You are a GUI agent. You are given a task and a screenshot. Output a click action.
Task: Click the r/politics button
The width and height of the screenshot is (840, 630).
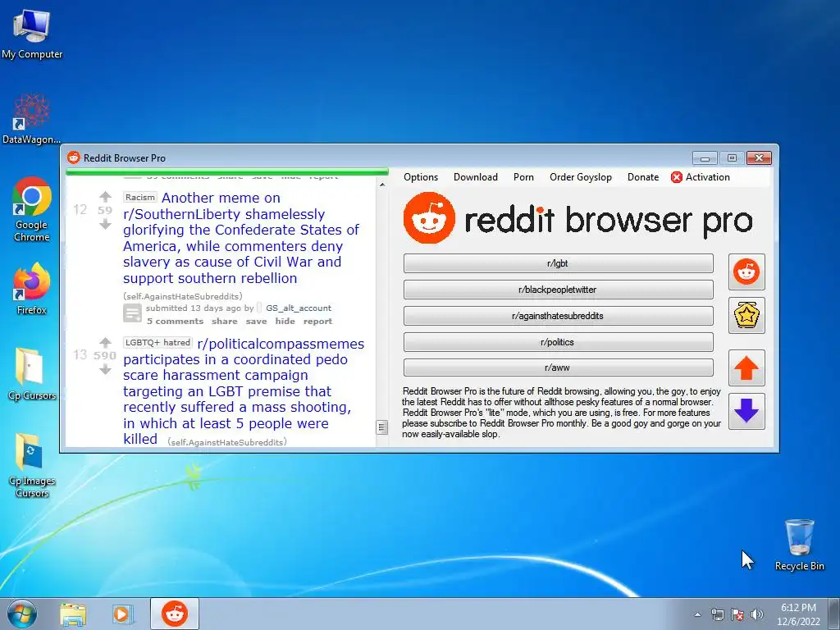(x=558, y=342)
